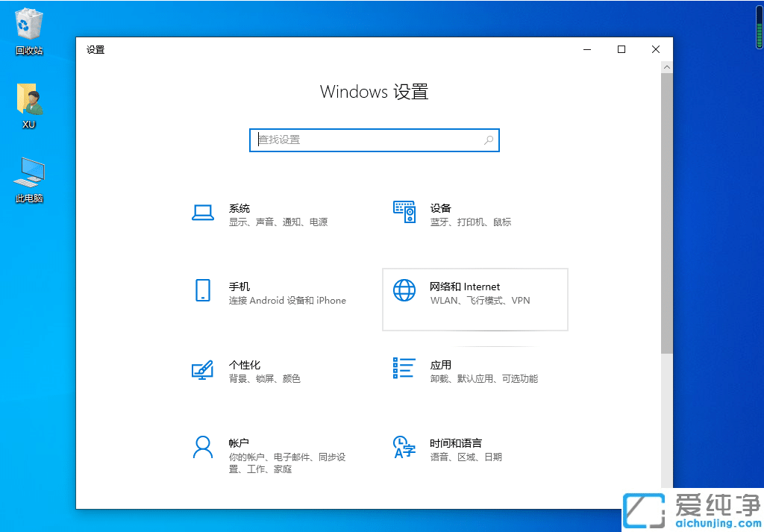Click the search magnifier in settings search box
The image size is (764, 532).
[x=489, y=140]
